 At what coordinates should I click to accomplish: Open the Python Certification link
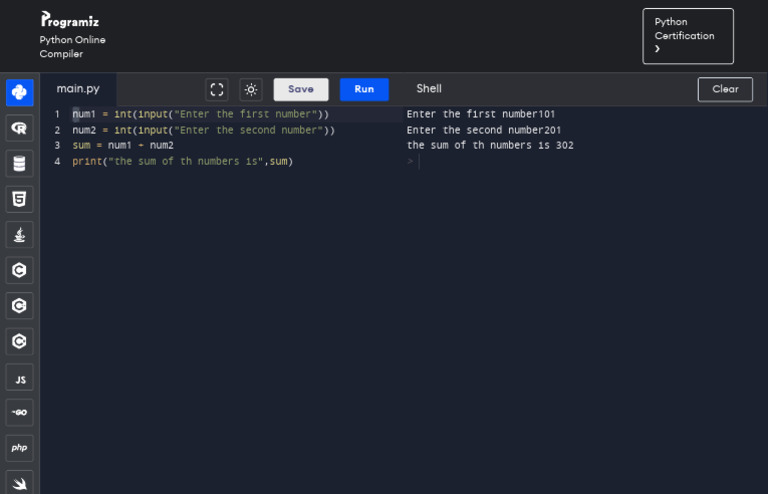(688, 36)
